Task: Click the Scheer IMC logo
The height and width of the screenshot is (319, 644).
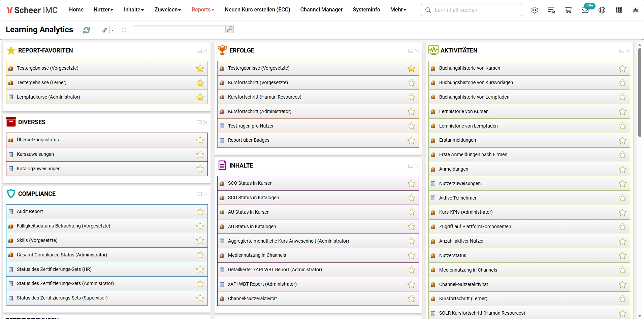Action: click(32, 10)
